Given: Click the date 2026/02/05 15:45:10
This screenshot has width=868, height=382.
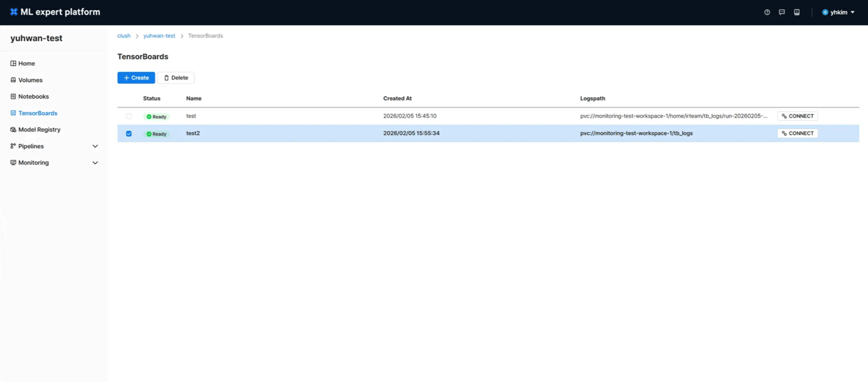Looking at the screenshot, I should coord(410,116).
